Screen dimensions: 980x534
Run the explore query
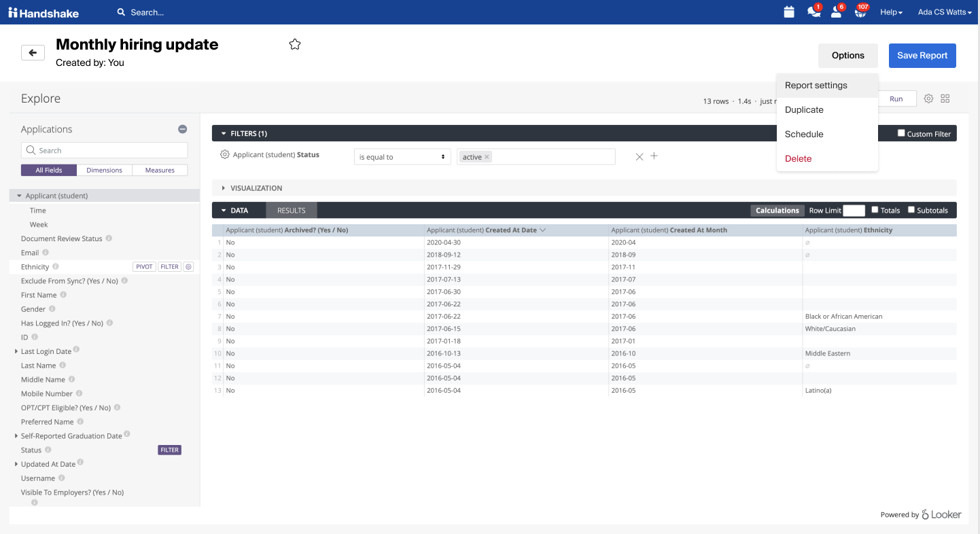[896, 99]
